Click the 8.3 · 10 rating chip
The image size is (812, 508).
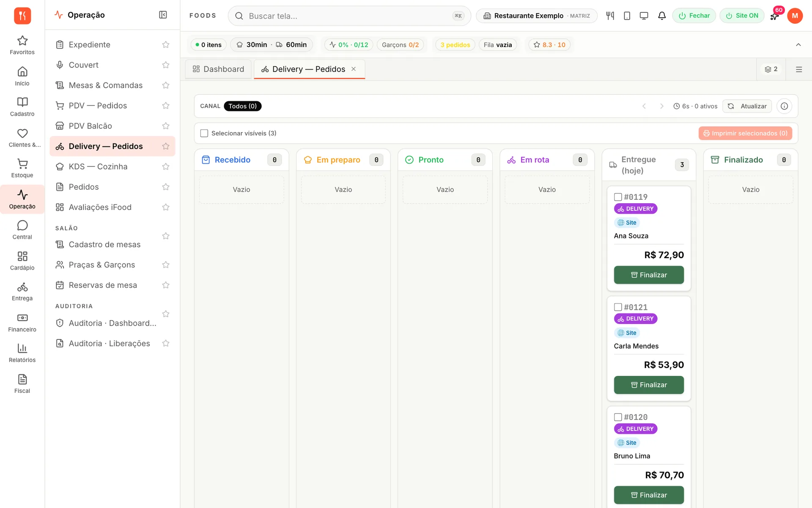pyautogui.click(x=549, y=45)
